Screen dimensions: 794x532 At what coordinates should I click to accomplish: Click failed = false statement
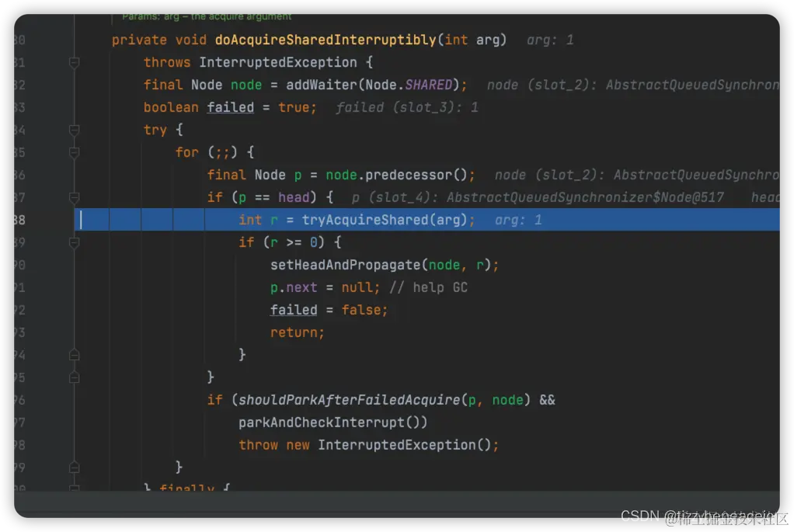point(329,310)
